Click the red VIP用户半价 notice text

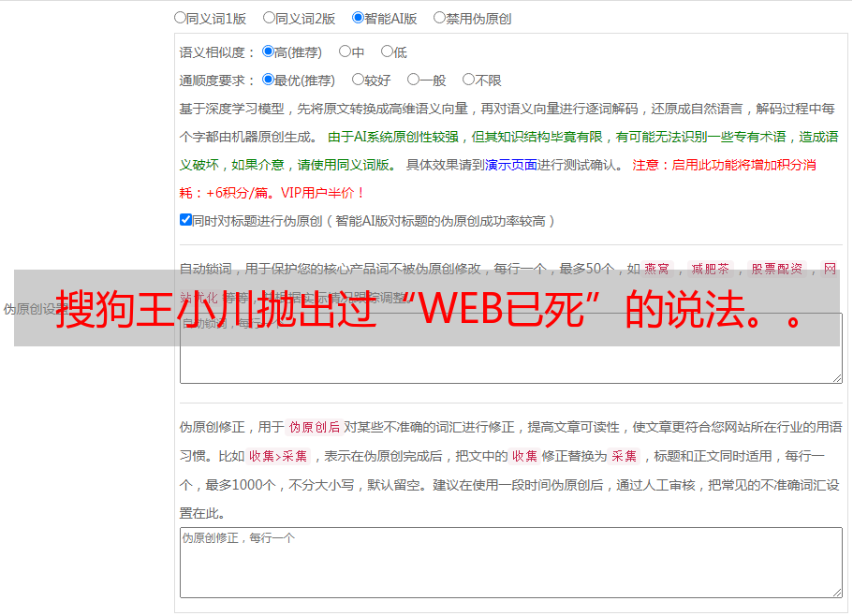coord(322,193)
